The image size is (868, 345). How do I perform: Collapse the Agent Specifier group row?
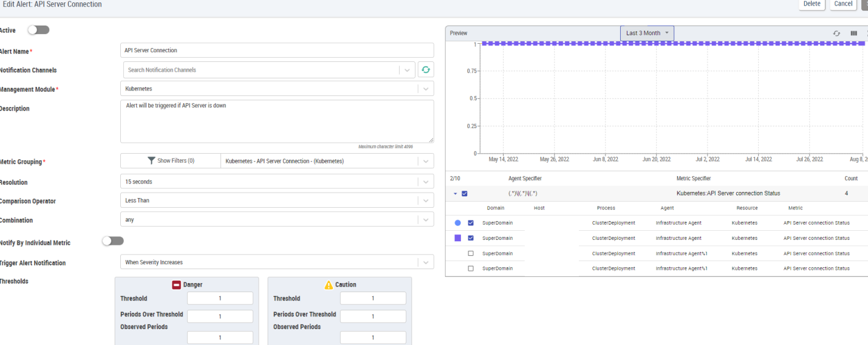454,194
